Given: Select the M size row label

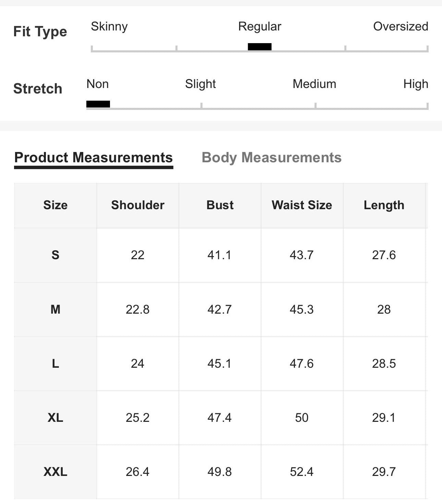Looking at the screenshot, I should pos(56,310).
